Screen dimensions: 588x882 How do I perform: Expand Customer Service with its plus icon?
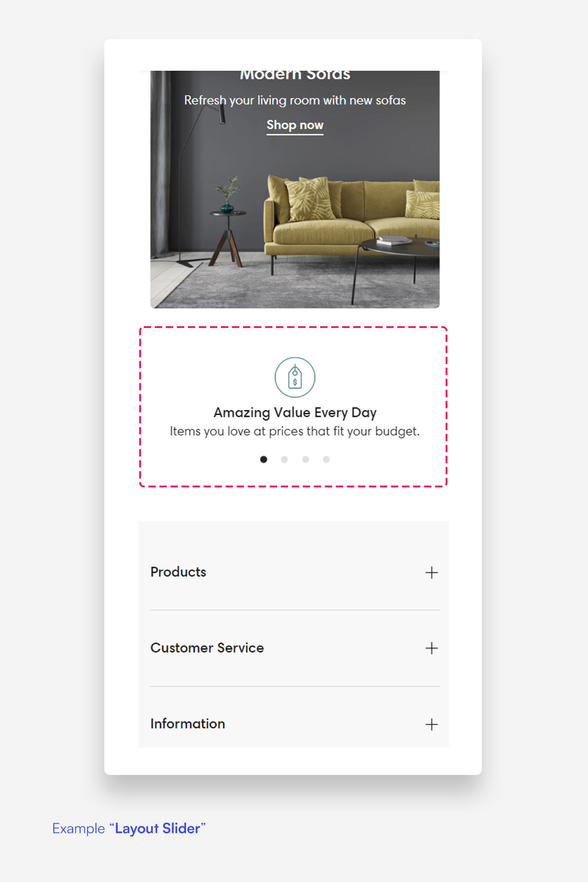431,648
